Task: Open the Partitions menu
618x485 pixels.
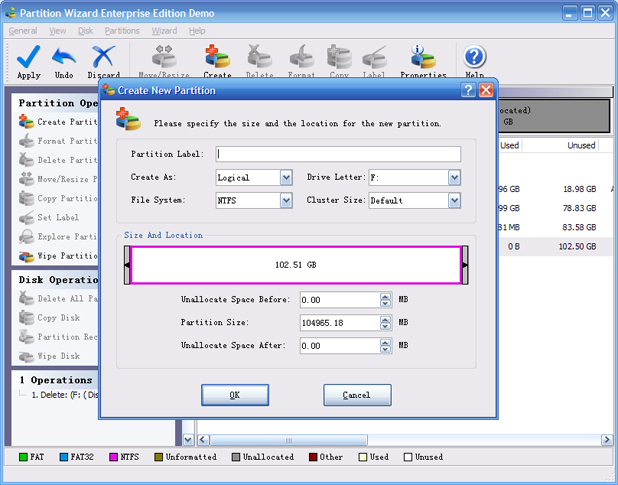Action: click(122, 31)
